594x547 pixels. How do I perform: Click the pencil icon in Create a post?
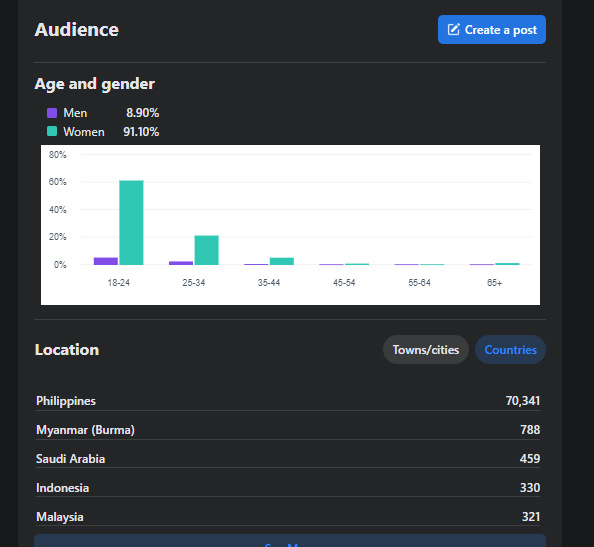point(453,30)
